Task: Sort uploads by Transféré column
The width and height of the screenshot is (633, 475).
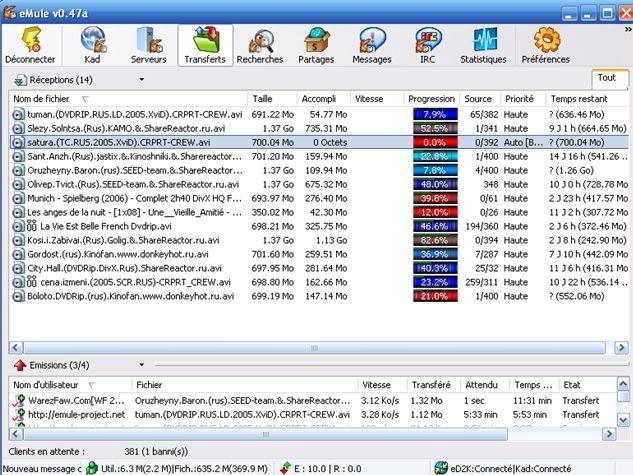Action: [x=434, y=385]
